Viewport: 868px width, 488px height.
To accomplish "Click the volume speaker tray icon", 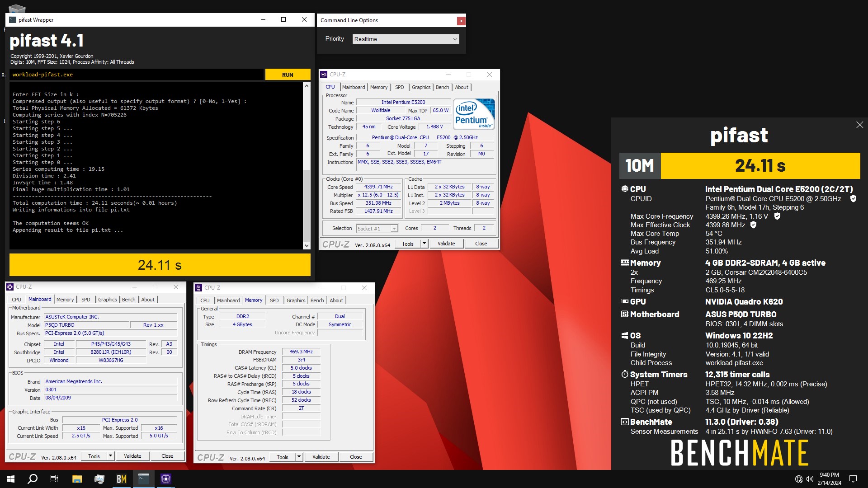I will (809, 479).
